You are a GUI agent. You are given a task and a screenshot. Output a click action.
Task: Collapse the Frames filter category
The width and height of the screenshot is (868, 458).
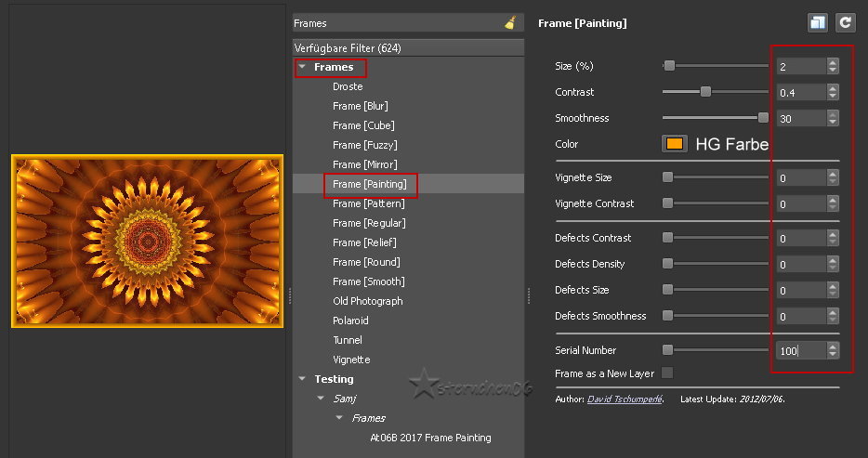[x=302, y=68]
